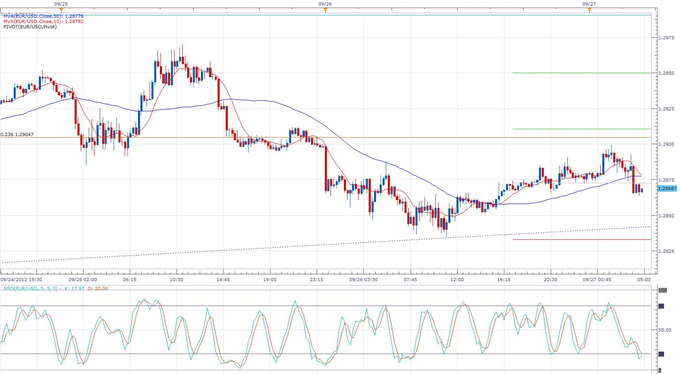Select the blue MVA 50 indicator label
Screen dimensions: 680x374
coord(43,16)
